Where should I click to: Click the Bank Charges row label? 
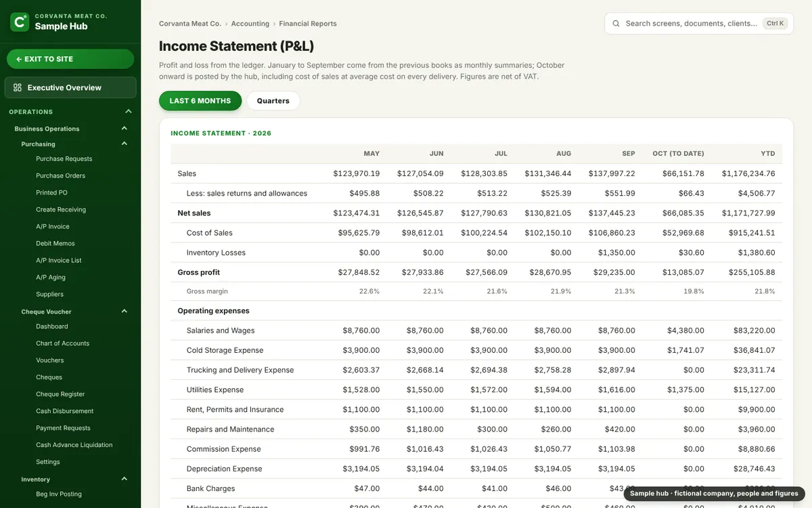click(211, 488)
